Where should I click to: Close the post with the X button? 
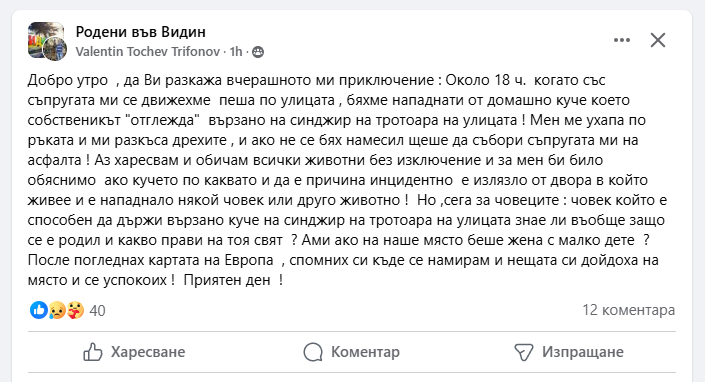pos(658,40)
